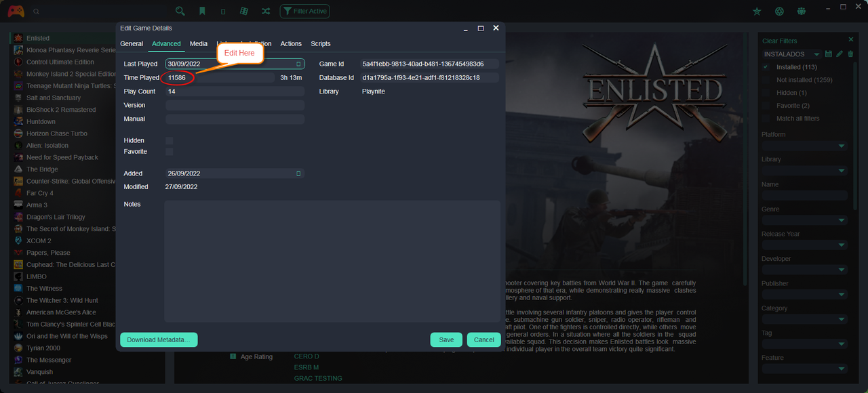868x393 pixels.
Task: Click the aperture circle icon in top right
Action: [x=780, y=11]
